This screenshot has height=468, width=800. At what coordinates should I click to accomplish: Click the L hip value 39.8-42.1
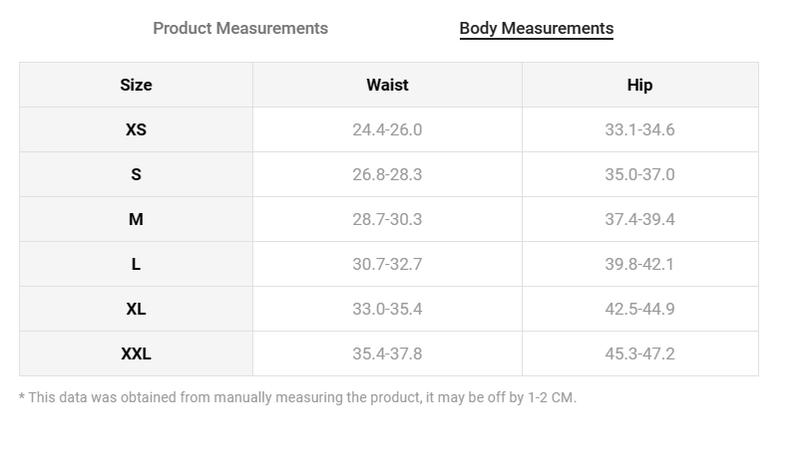(x=639, y=264)
